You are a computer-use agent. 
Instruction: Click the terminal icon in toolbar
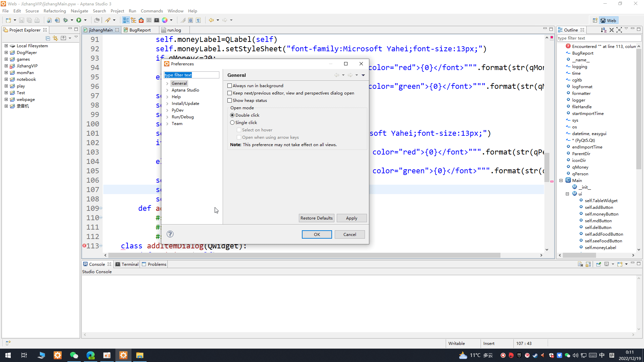click(157, 20)
